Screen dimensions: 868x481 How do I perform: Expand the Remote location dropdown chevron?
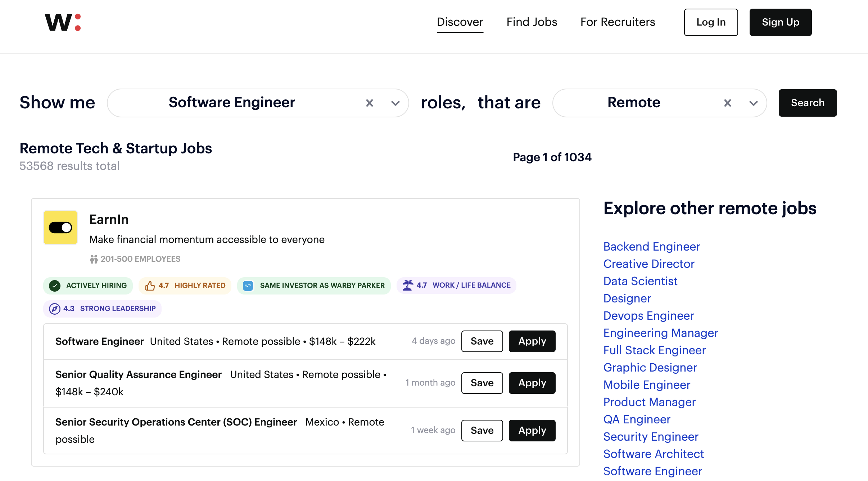click(753, 103)
